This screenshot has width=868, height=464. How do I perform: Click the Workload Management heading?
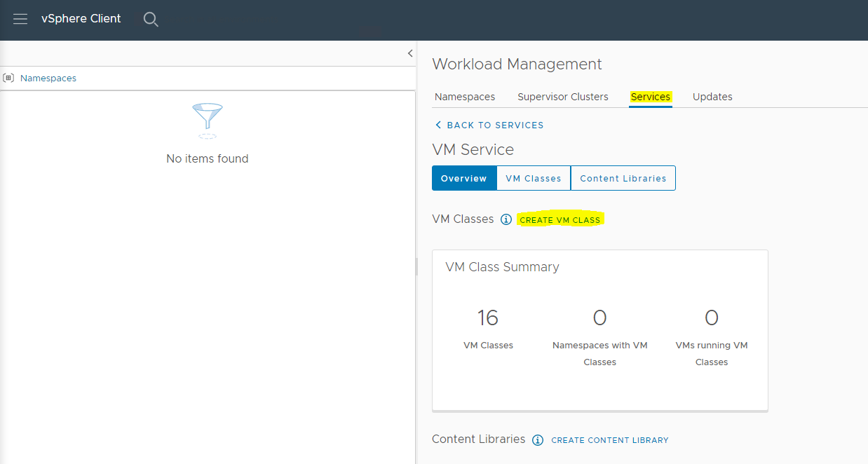click(517, 64)
